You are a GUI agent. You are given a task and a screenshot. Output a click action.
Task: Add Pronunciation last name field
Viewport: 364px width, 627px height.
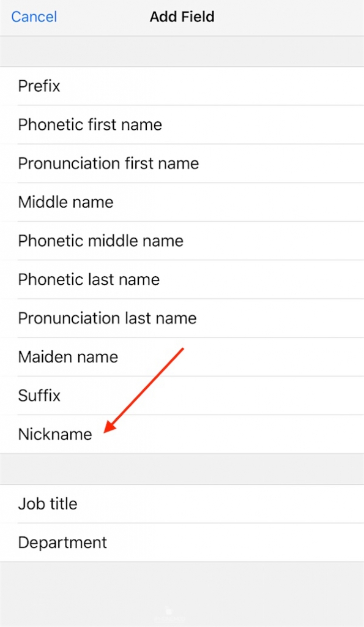click(182, 318)
